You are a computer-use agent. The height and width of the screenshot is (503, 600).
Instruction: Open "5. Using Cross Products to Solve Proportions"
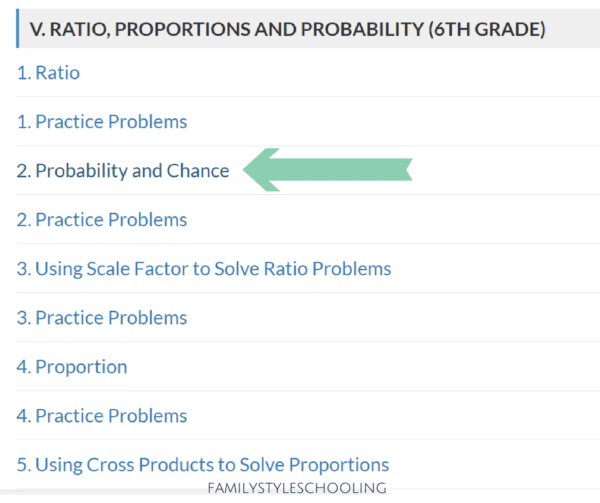(202, 465)
